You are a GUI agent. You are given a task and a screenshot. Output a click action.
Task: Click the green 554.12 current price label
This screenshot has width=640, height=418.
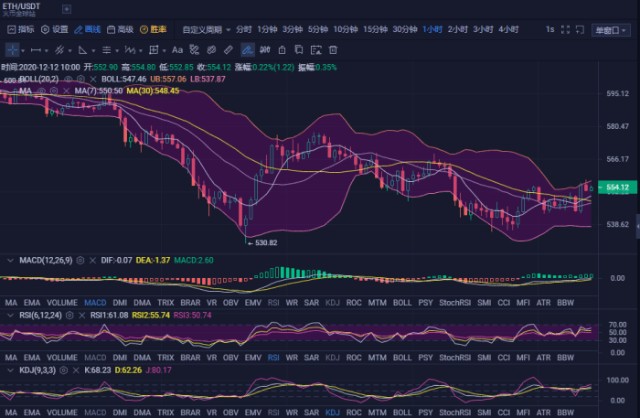click(x=617, y=187)
